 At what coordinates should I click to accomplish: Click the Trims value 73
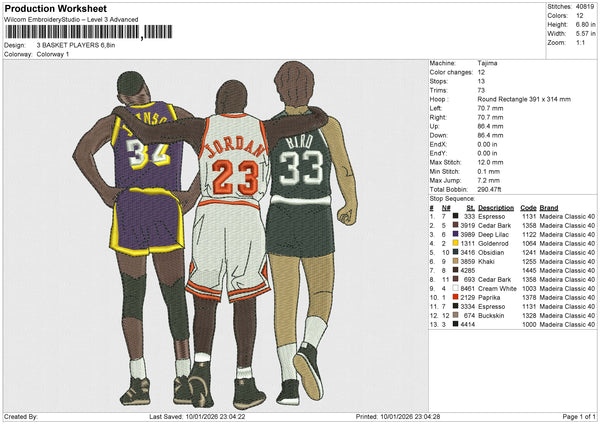pos(481,90)
